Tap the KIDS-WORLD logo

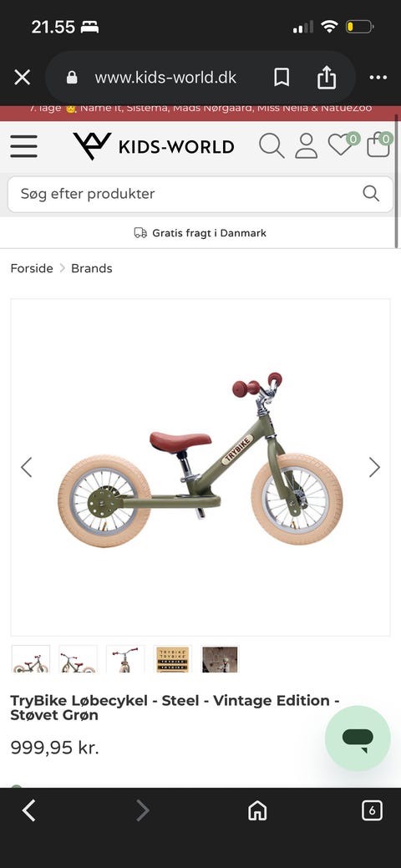tap(154, 146)
